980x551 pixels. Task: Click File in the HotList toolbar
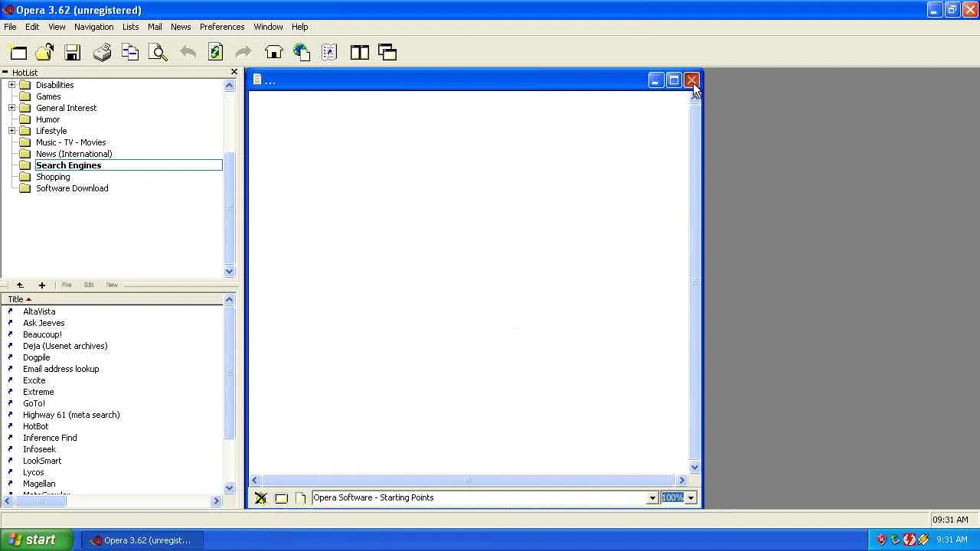coord(67,285)
